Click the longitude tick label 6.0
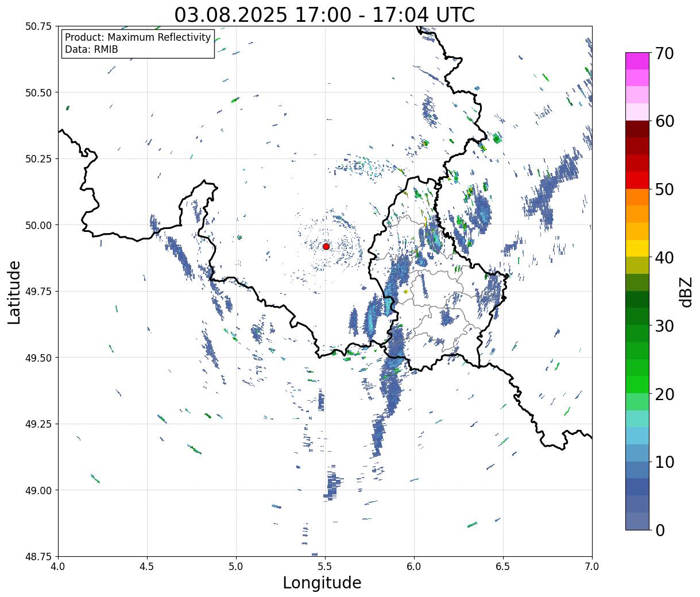 coord(414,566)
